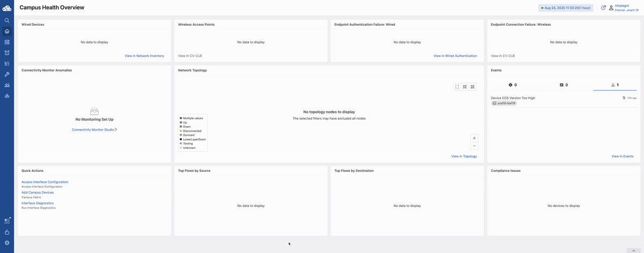Zoom in the topology with plus button
644x253 pixels.
pos(474,138)
